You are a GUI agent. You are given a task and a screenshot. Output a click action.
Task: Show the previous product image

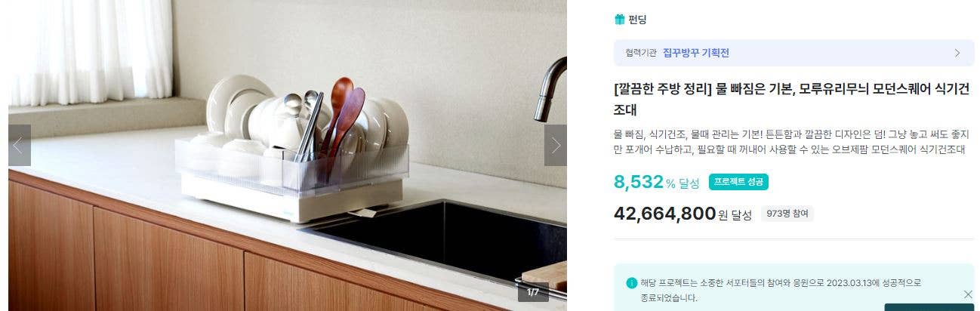(x=20, y=145)
